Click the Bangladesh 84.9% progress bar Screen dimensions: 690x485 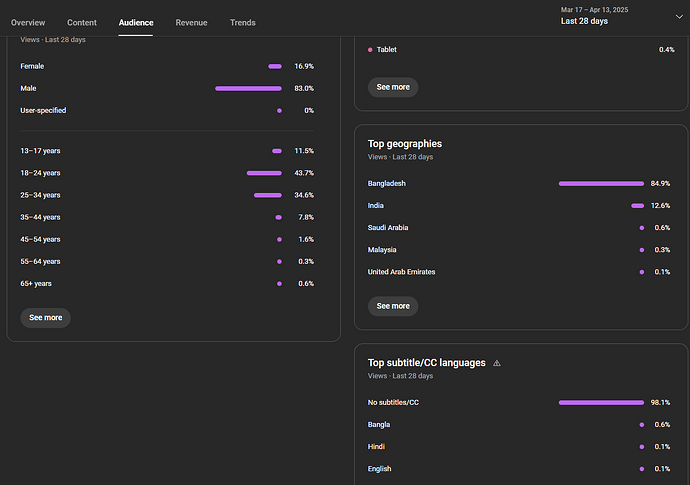601,184
